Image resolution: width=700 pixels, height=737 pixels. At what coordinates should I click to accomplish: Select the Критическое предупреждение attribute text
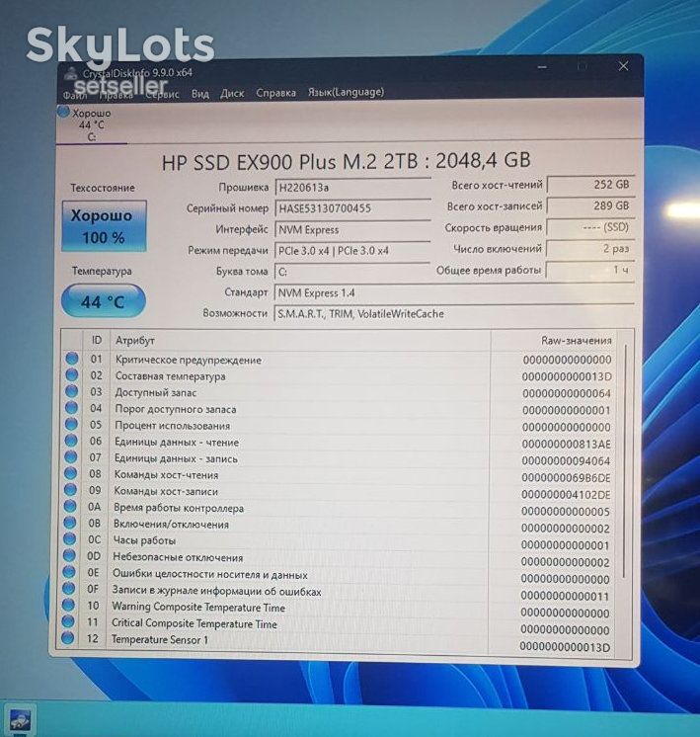click(x=189, y=360)
